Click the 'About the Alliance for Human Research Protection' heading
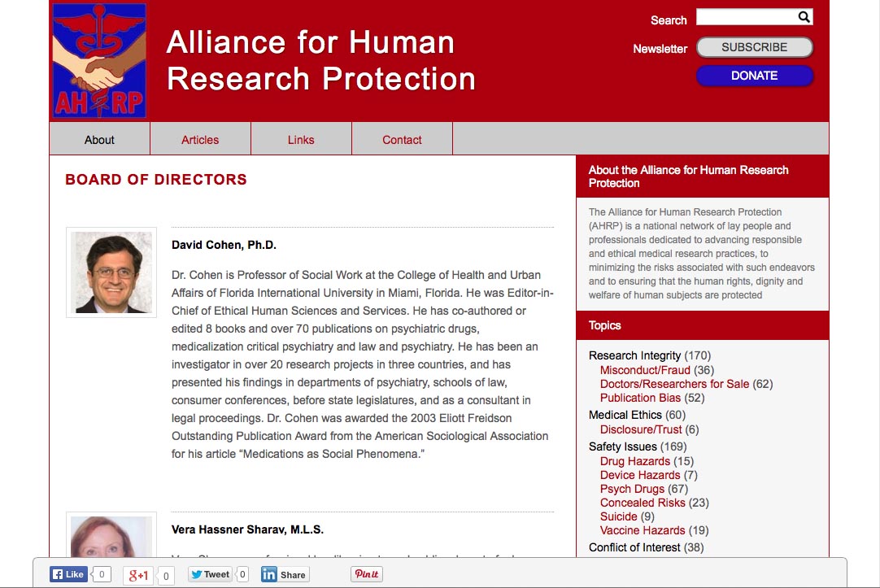880x588 pixels. [x=688, y=176]
